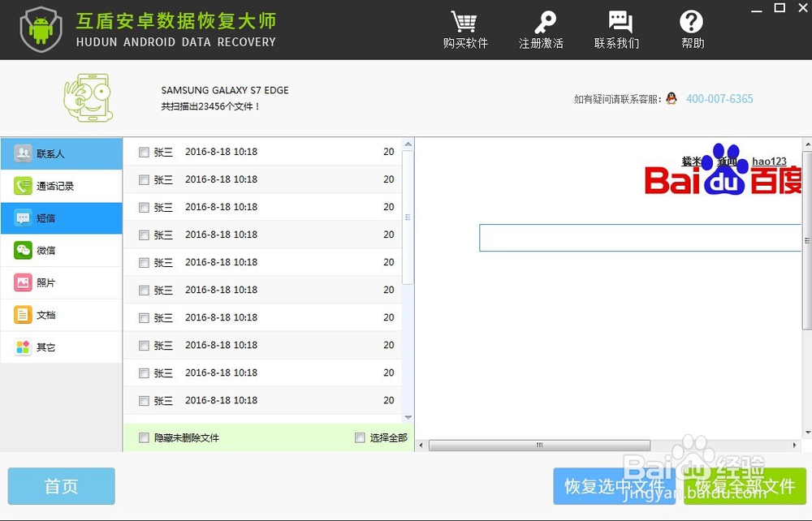Image resolution: width=812 pixels, height=521 pixels.
Task: Click the QQ customer service icon
Action: point(671,98)
